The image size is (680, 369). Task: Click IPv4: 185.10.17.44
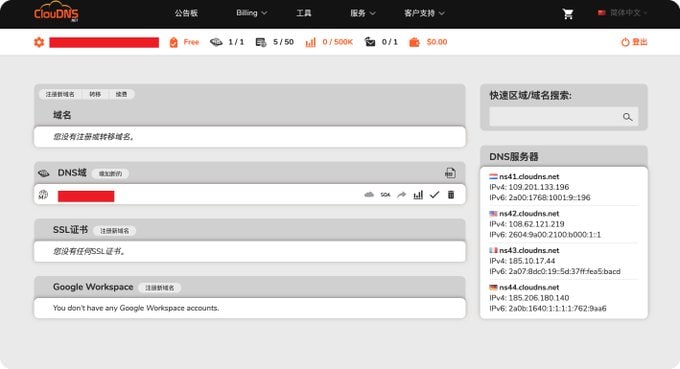pyautogui.click(x=522, y=261)
